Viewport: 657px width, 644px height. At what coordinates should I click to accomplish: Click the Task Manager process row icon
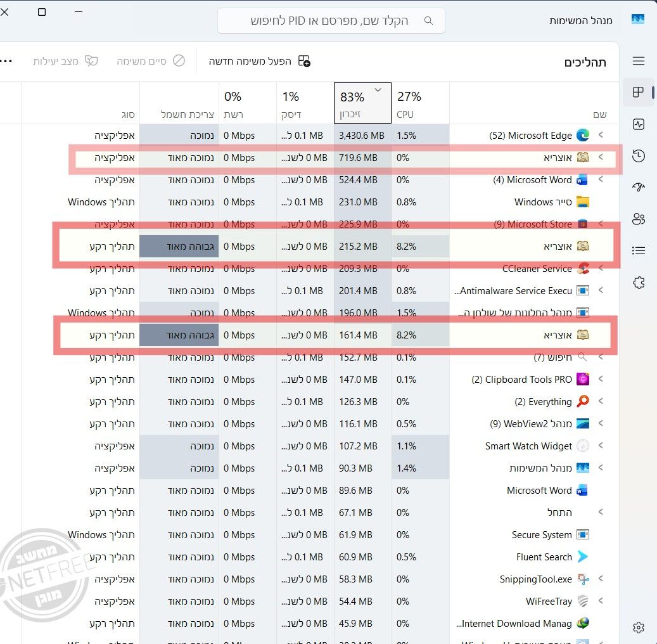583,468
